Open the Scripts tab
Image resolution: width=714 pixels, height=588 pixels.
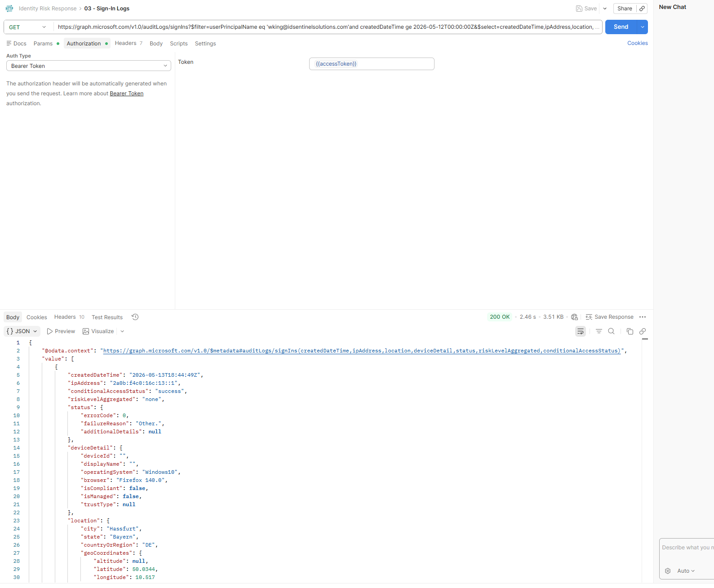[x=179, y=44]
